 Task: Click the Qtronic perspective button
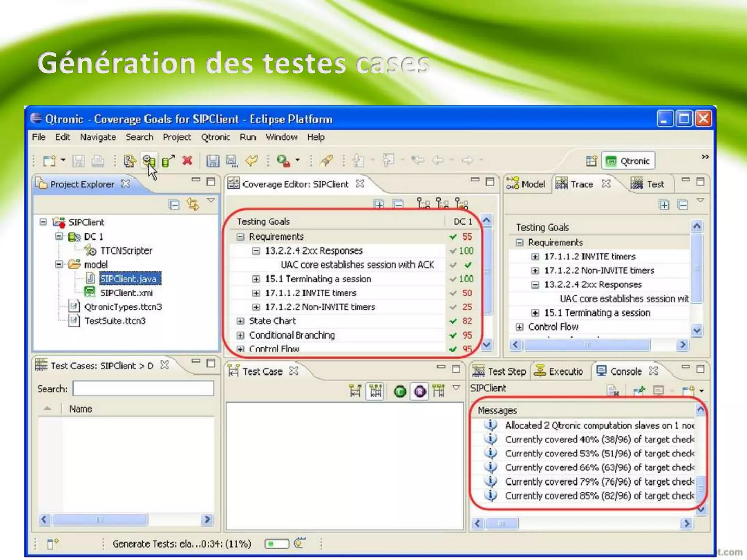tap(628, 161)
